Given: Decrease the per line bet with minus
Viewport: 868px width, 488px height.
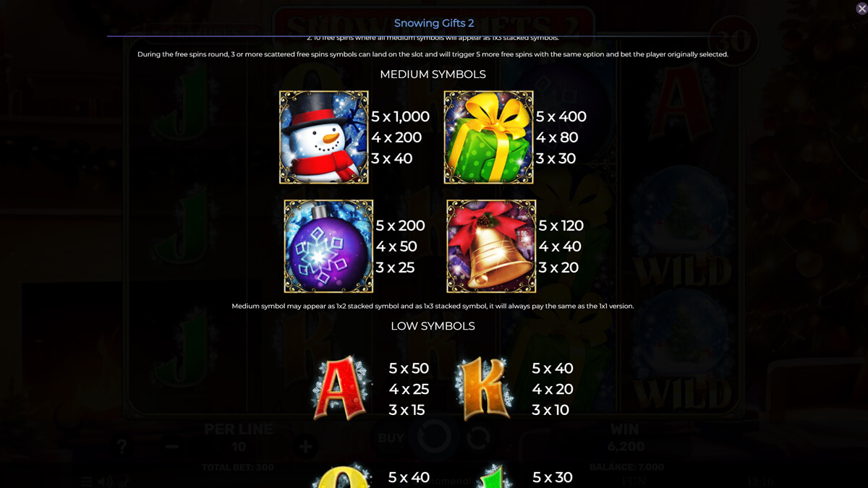Looking at the screenshot, I should point(171,447).
